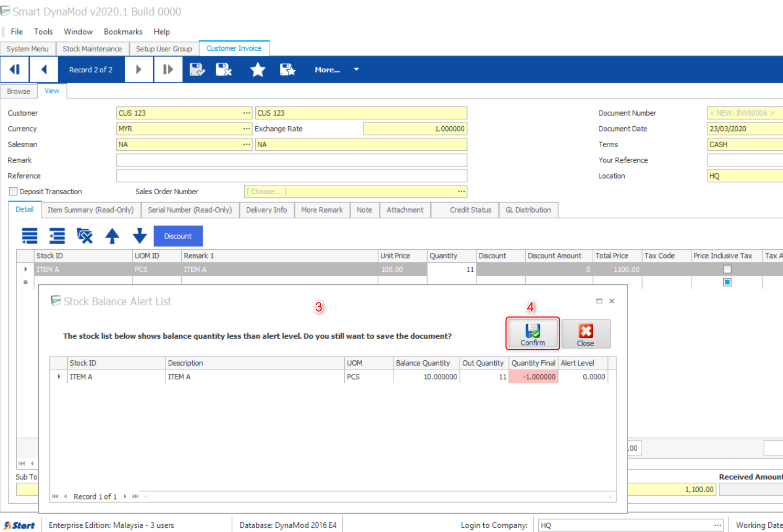Screen dimensions: 783x532
Task: Jump to last record button
Action: (168, 70)
